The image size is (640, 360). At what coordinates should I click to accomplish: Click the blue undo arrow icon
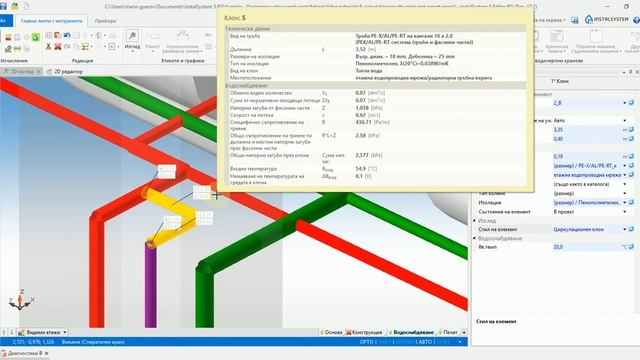pos(67,36)
